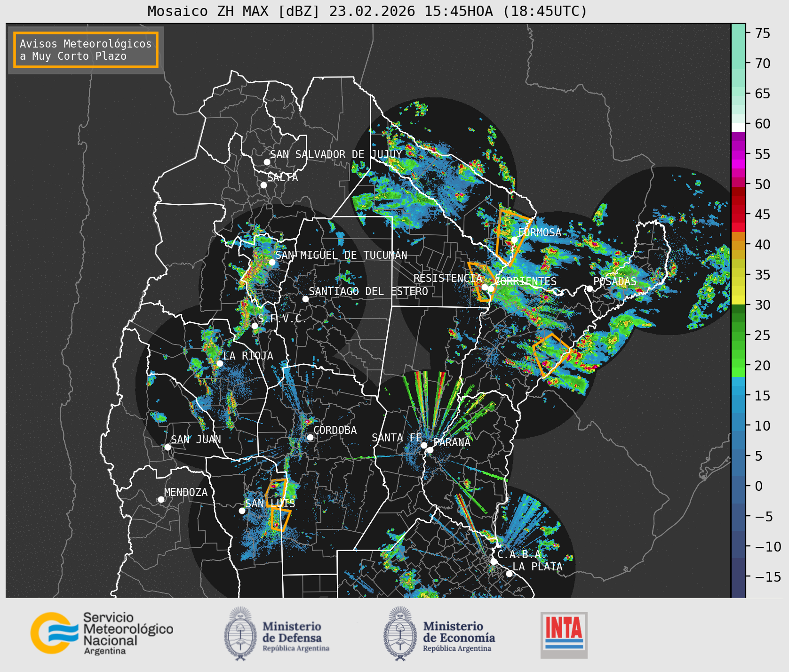The width and height of the screenshot is (789, 672).
Task: Select the Formosa city marker
Action: 514,240
